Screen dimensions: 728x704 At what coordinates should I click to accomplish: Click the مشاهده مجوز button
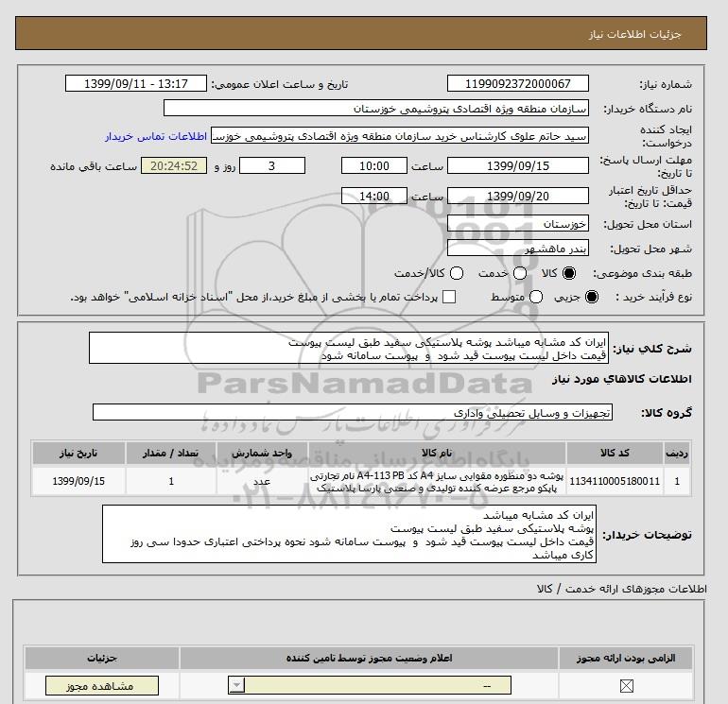coord(102,686)
